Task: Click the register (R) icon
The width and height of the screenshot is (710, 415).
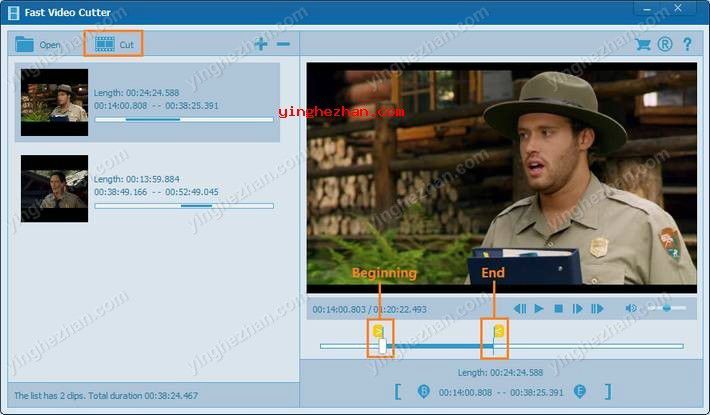Action: click(665, 44)
